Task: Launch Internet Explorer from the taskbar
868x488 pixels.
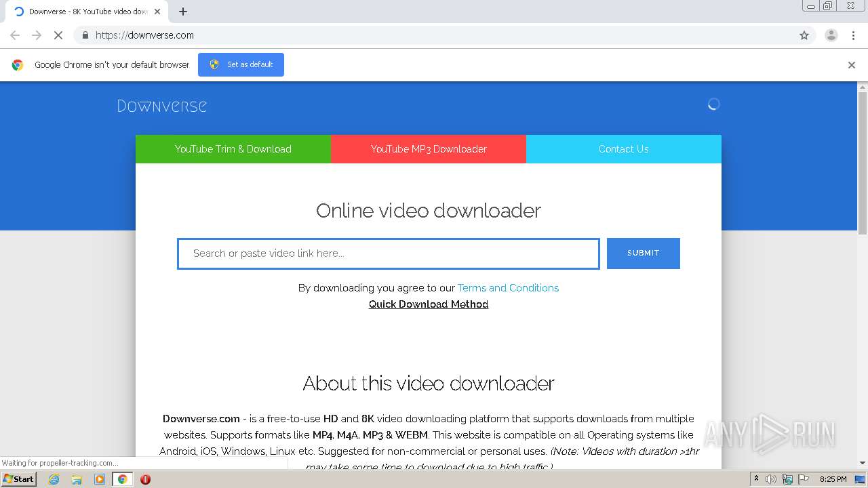Action: pyautogui.click(x=54, y=479)
